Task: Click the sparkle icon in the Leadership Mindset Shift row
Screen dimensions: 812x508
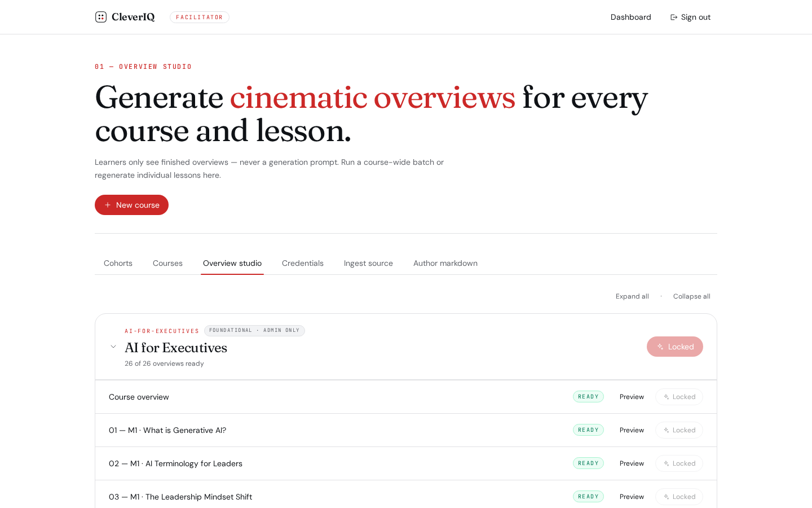Action: 667,497
